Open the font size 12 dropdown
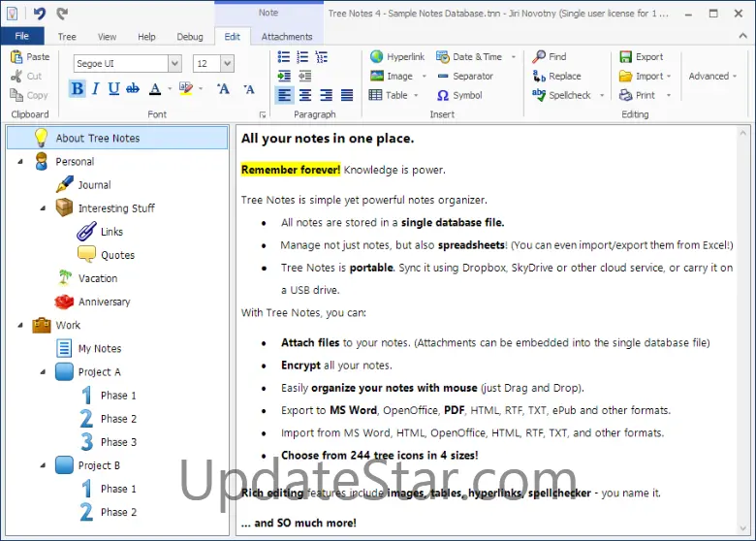The width and height of the screenshot is (756, 541). [x=227, y=63]
